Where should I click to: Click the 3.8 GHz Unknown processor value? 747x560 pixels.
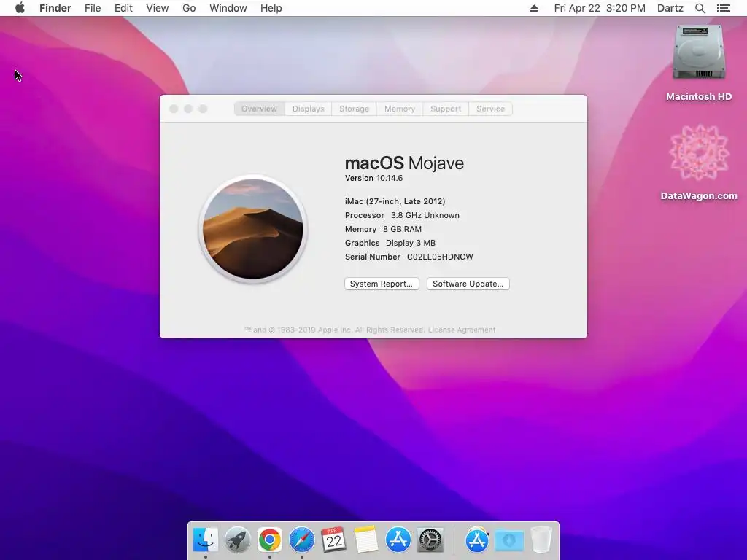click(425, 215)
